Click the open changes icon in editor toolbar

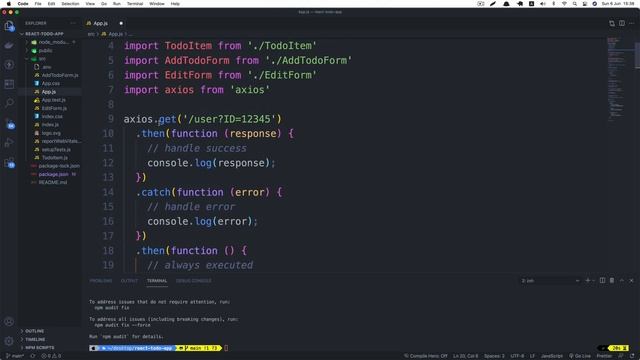click(x=612, y=23)
